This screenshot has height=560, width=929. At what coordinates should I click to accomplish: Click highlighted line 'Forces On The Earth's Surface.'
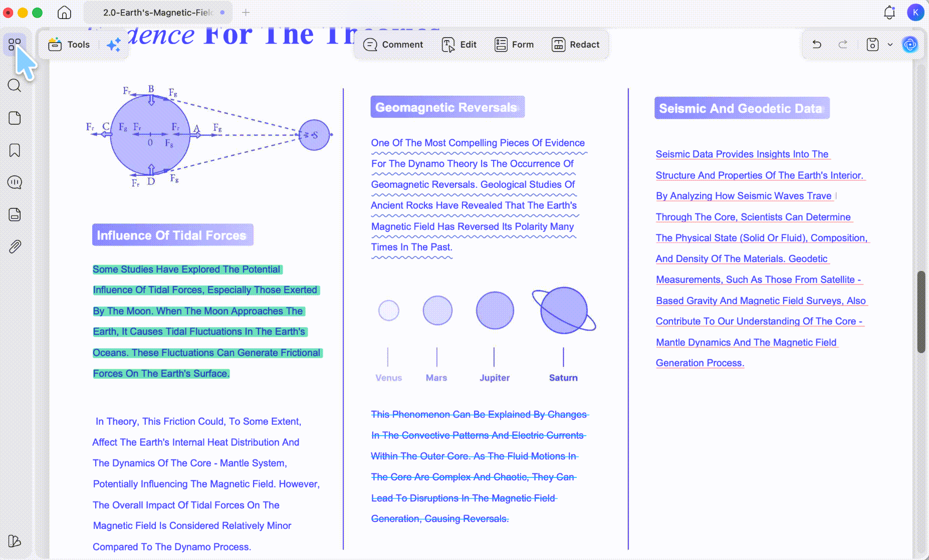click(x=161, y=374)
